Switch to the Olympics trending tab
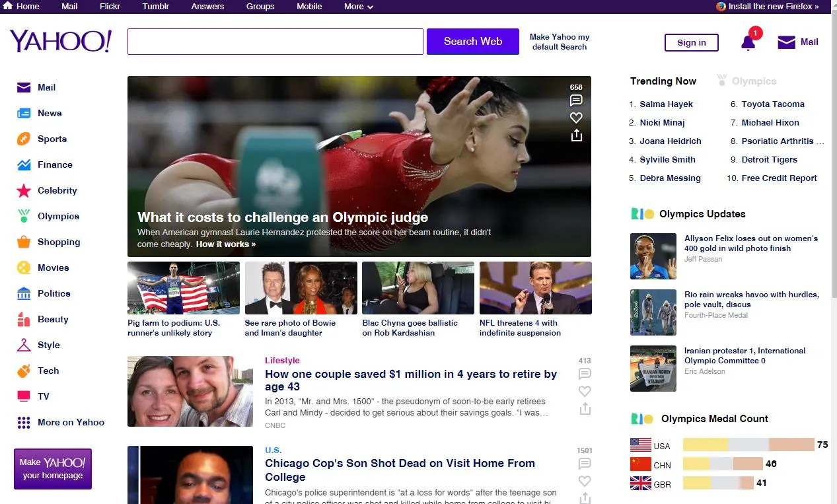 (746, 81)
